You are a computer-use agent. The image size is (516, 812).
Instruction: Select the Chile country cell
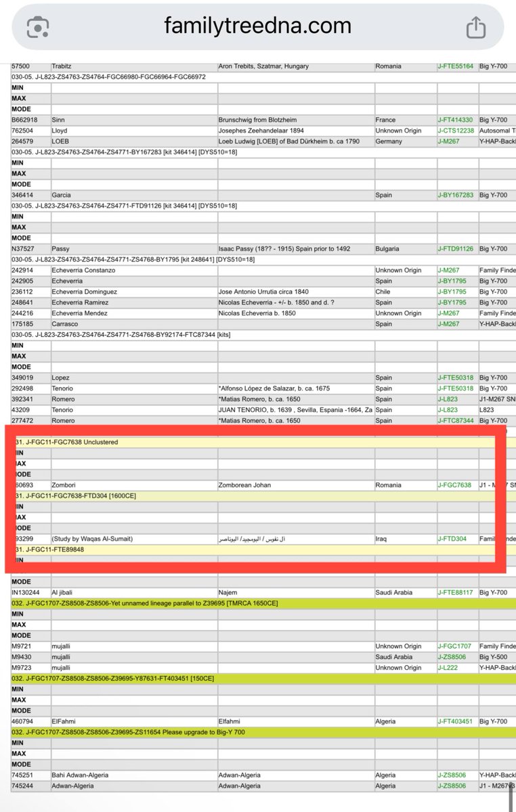383,292
